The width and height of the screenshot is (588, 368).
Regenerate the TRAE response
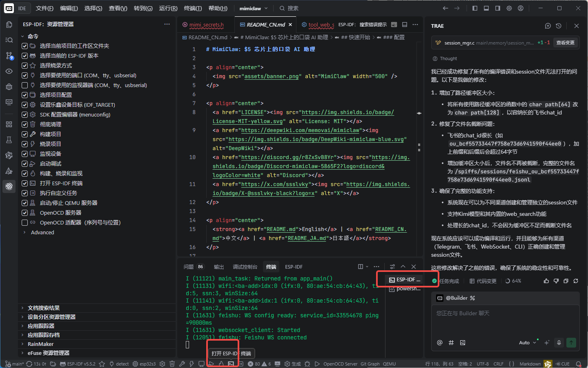point(576,281)
